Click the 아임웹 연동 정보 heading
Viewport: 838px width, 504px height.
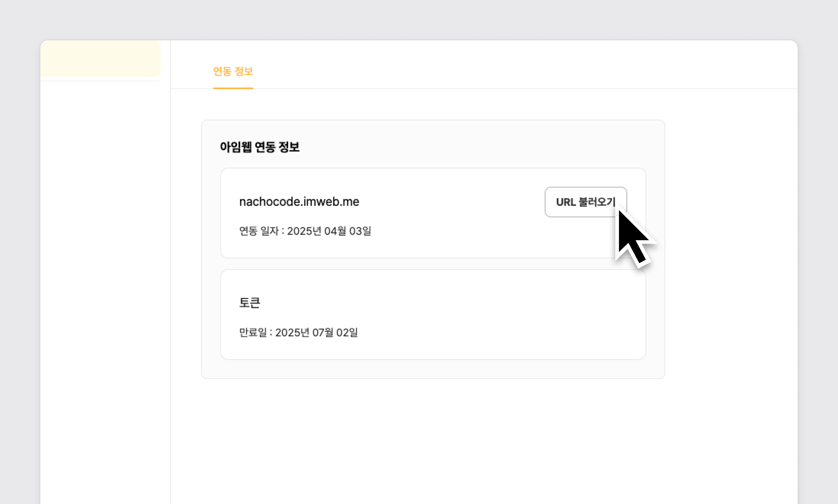click(x=260, y=147)
